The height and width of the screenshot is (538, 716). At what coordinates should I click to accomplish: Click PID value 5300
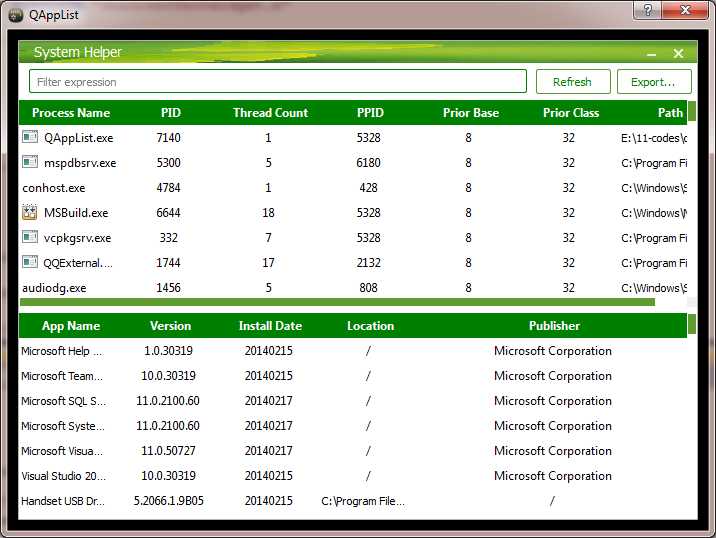click(x=168, y=163)
